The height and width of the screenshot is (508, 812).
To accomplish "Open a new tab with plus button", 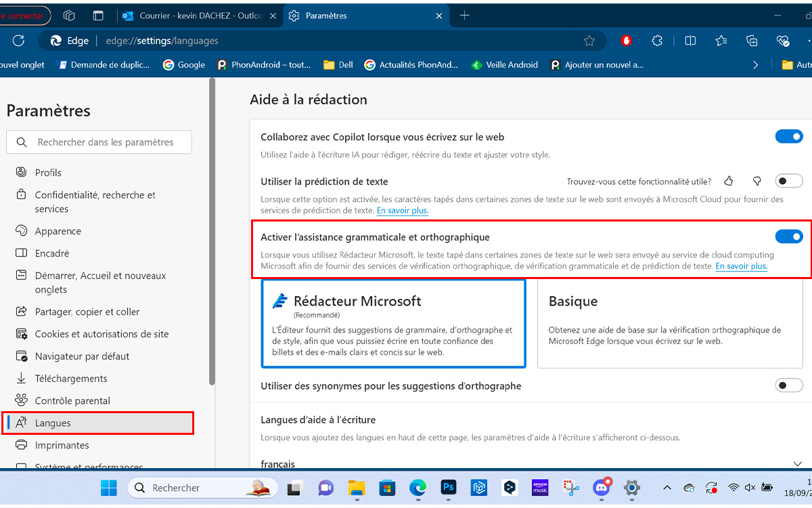I will tap(464, 16).
